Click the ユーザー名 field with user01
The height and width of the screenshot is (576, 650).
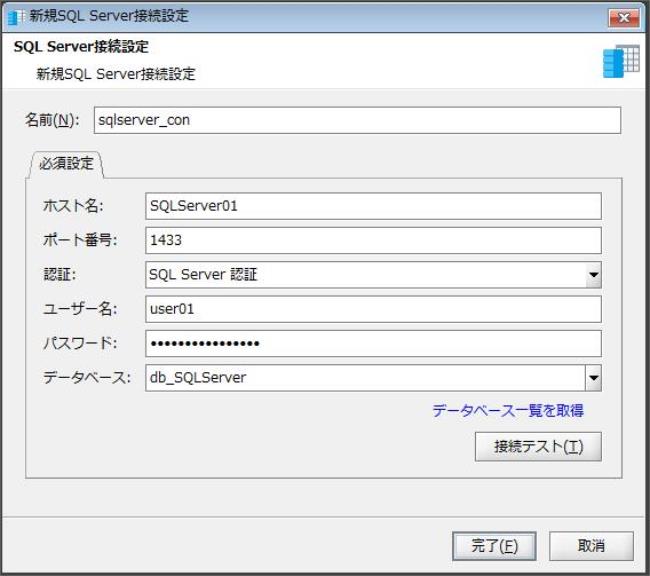click(372, 309)
